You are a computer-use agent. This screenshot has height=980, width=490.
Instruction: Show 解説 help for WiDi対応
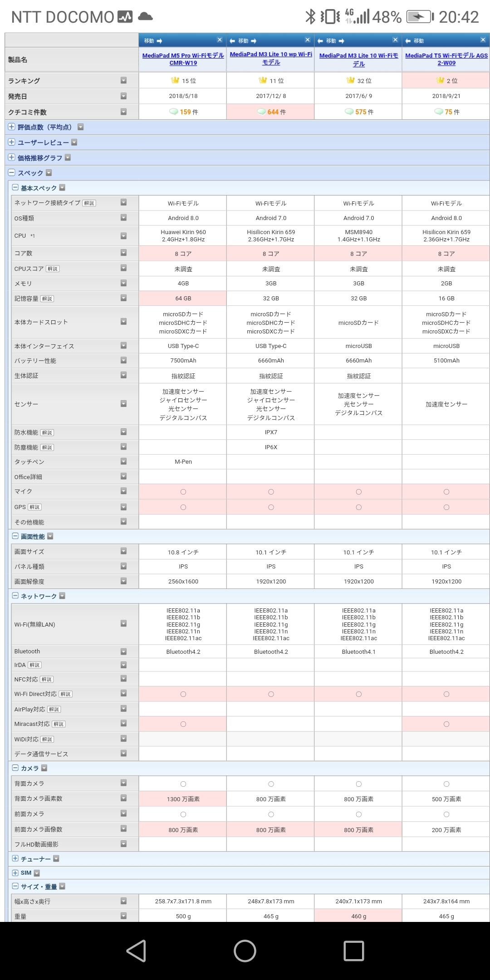pyautogui.click(x=48, y=739)
